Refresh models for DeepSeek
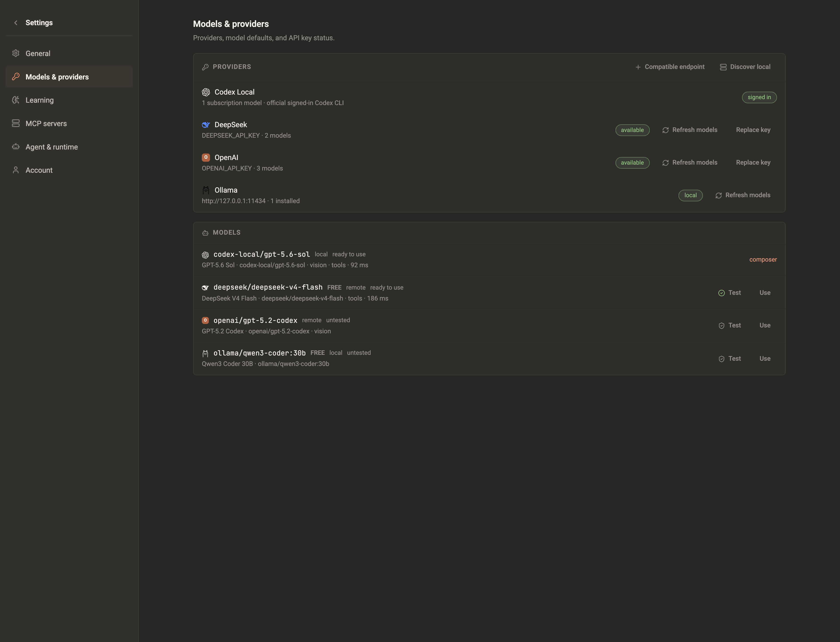 click(x=689, y=130)
